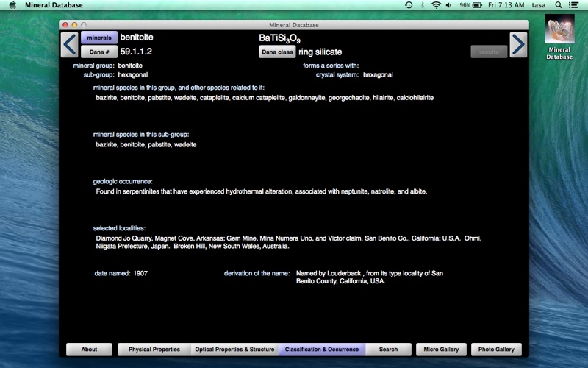Click the volume icon in menu bar
Screen dimensions: 588x368
[449, 5]
